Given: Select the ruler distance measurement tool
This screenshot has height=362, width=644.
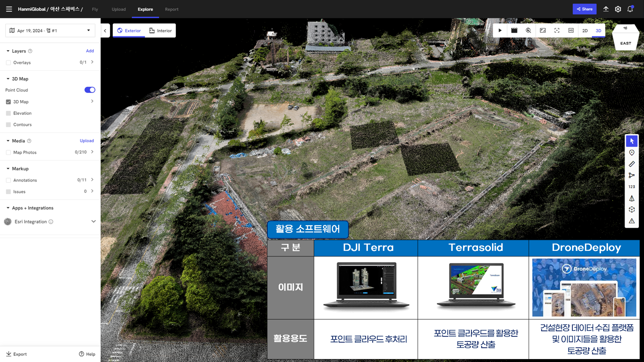Looking at the screenshot, I should [x=632, y=164].
